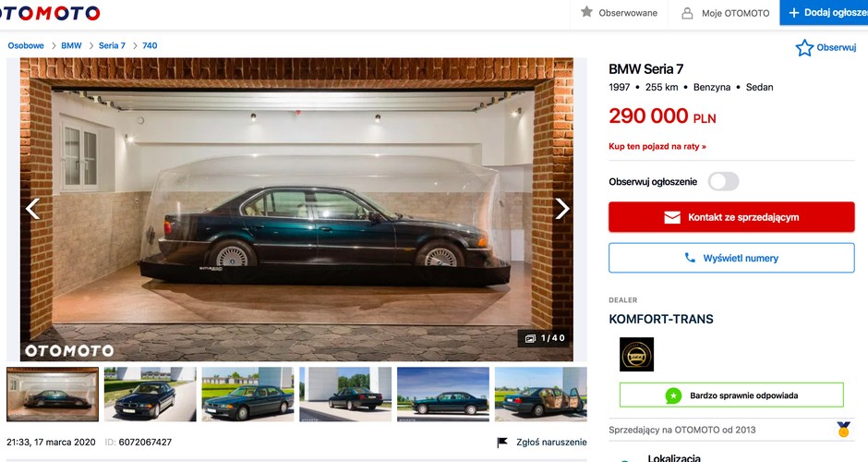Click Wyświetl numery button
The image size is (868, 462).
[732, 258]
